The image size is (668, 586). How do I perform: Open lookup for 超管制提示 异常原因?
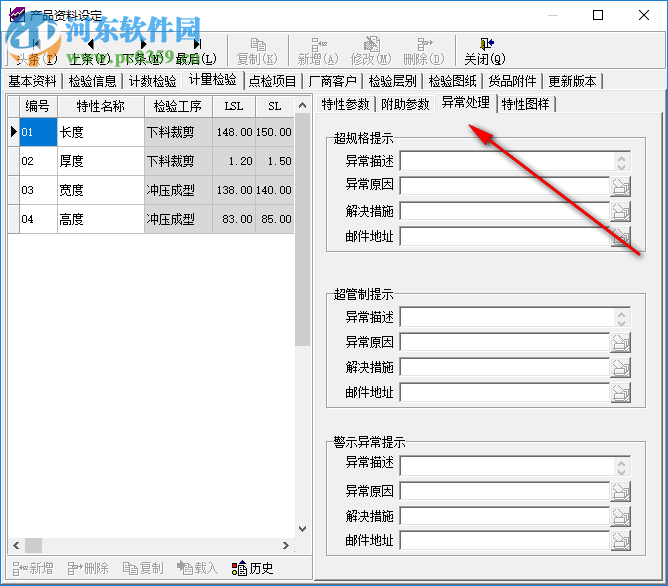pyautogui.click(x=620, y=342)
